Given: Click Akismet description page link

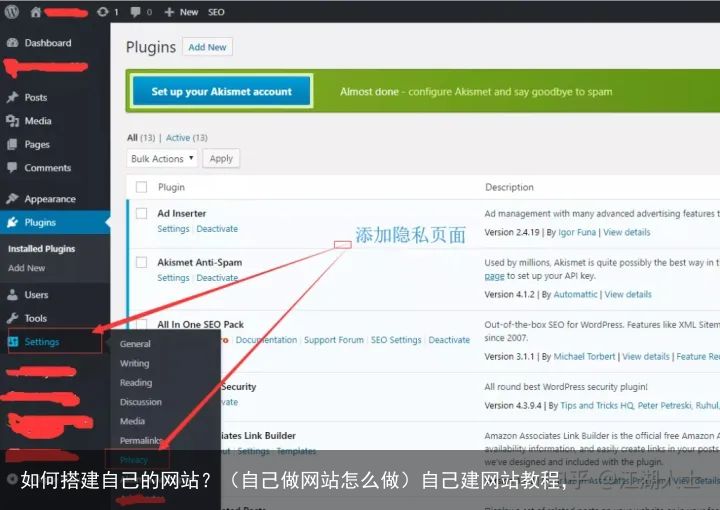Looking at the screenshot, I should [x=495, y=276].
